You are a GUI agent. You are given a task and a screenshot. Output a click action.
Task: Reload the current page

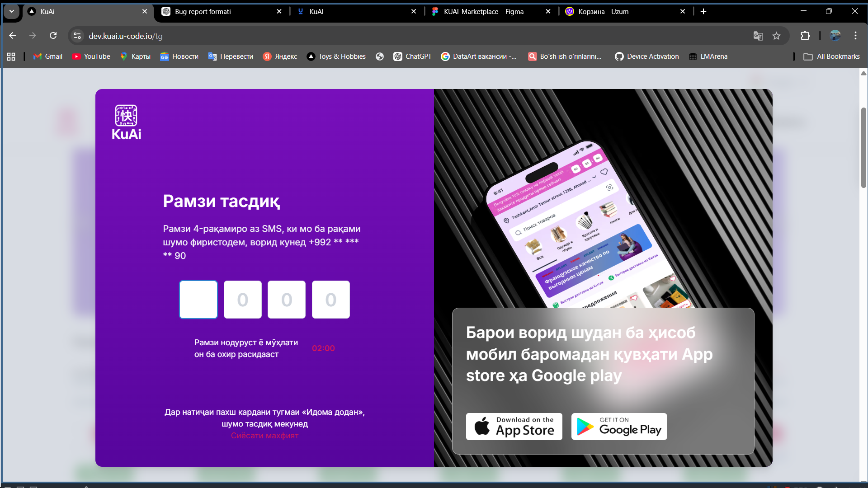click(53, 36)
